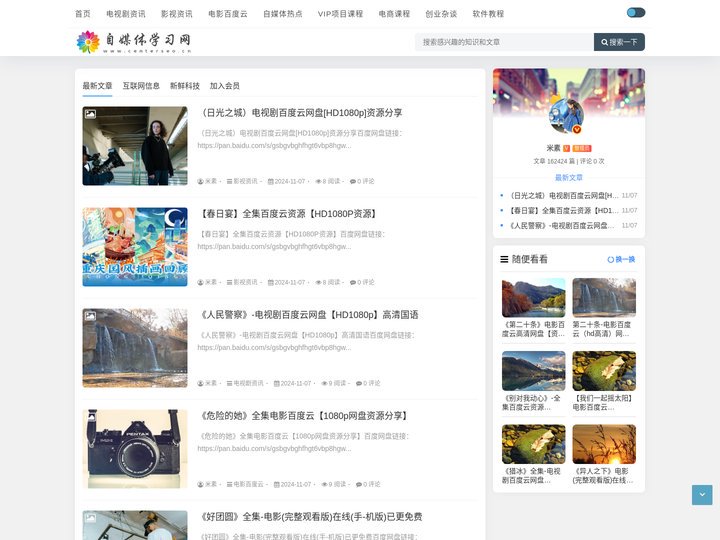Switch to the 互联网信息 tab
The image size is (720, 540).
point(141,86)
